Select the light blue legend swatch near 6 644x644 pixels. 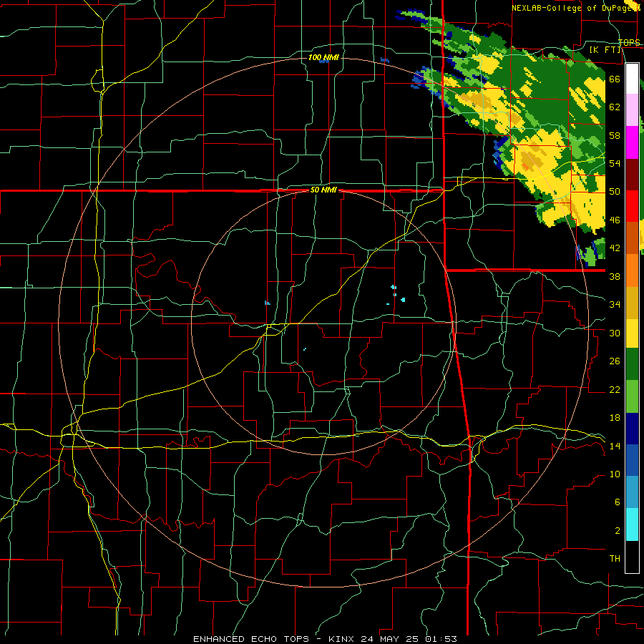click(632, 492)
